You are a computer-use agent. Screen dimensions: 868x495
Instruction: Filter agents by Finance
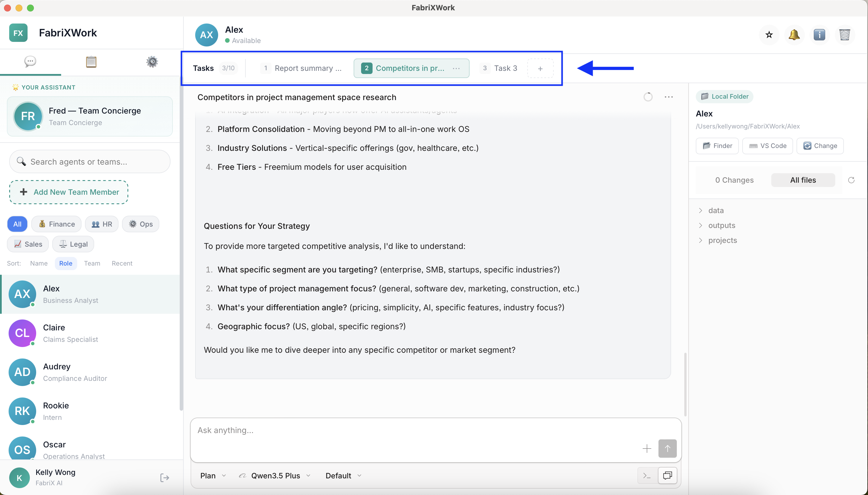pyautogui.click(x=57, y=224)
